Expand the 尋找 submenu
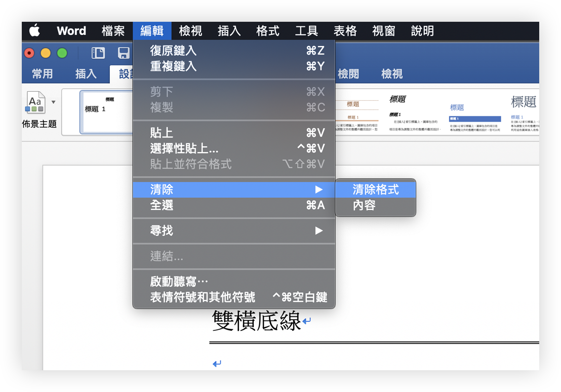Viewport: 561px width, 392px height. (234, 231)
